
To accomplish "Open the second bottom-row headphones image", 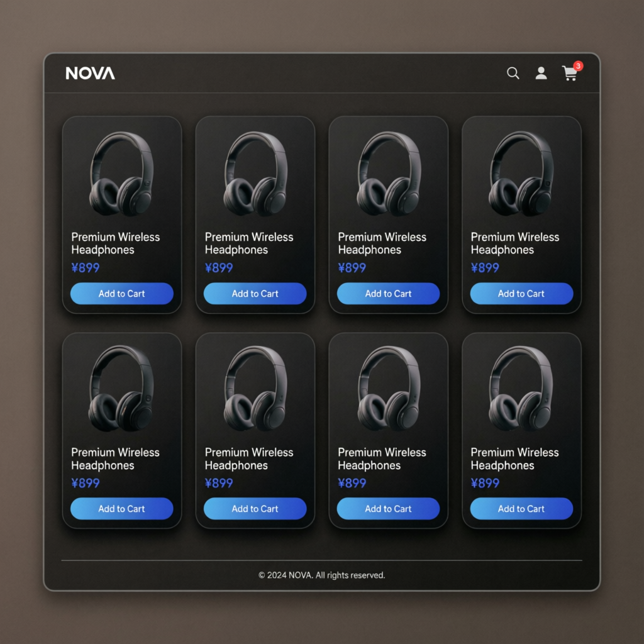I will click(255, 389).
